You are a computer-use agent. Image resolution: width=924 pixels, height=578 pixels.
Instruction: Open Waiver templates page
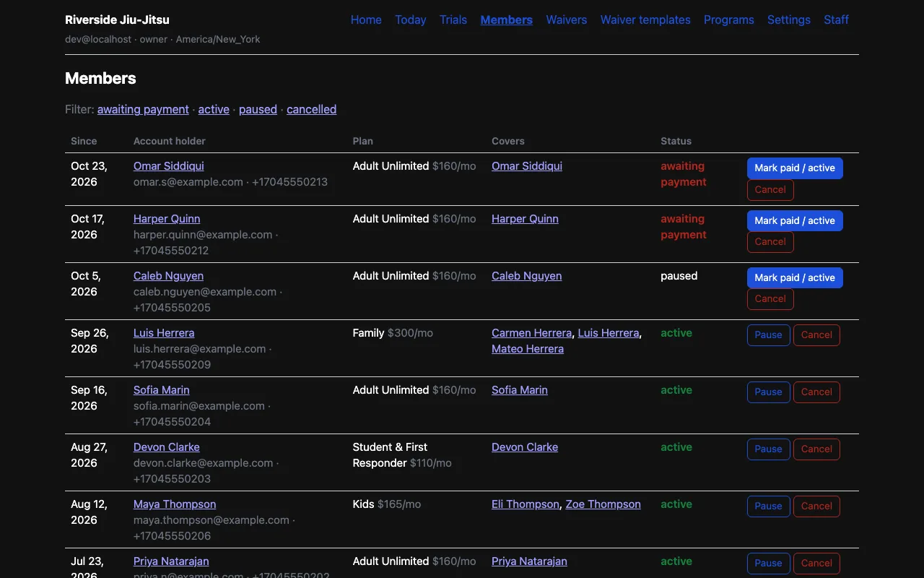click(645, 20)
